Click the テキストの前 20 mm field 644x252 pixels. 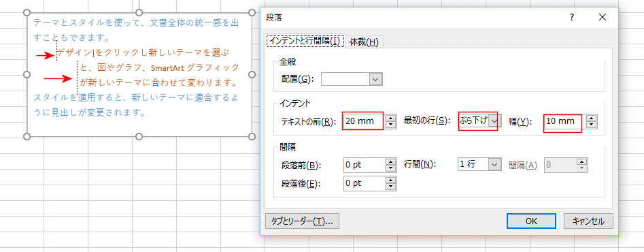365,121
